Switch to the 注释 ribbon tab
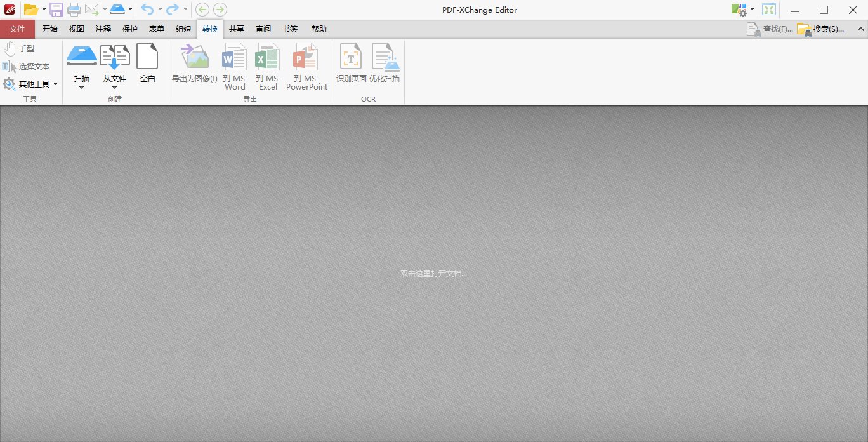Image resolution: width=868 pixels, height=442 pixels. (x=103, y=29)
